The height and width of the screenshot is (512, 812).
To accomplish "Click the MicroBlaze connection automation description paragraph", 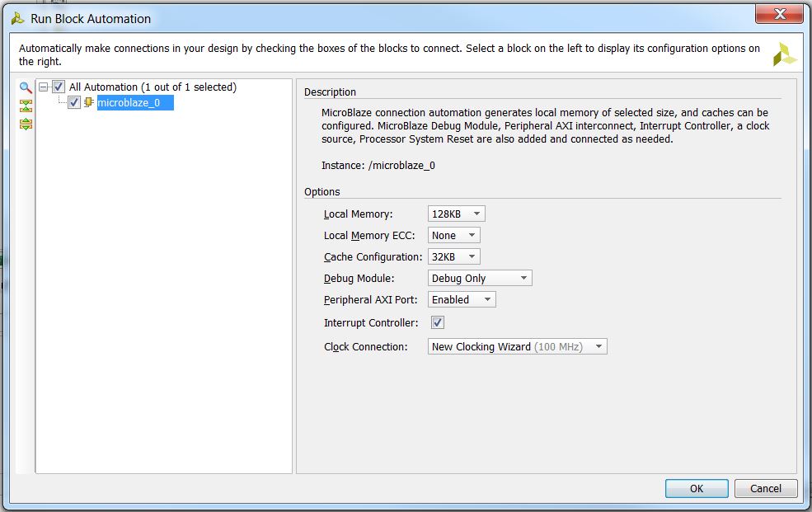I will pos(545,126).
